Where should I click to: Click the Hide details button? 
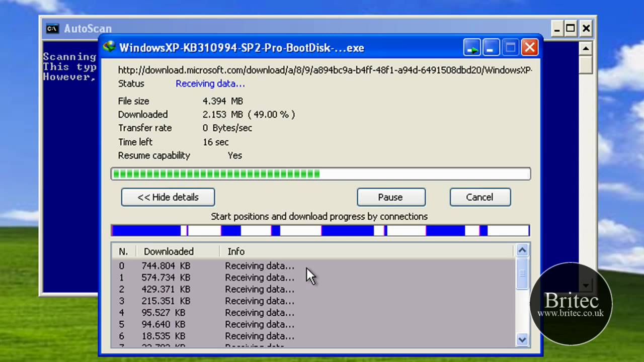(x=168, y=197)
